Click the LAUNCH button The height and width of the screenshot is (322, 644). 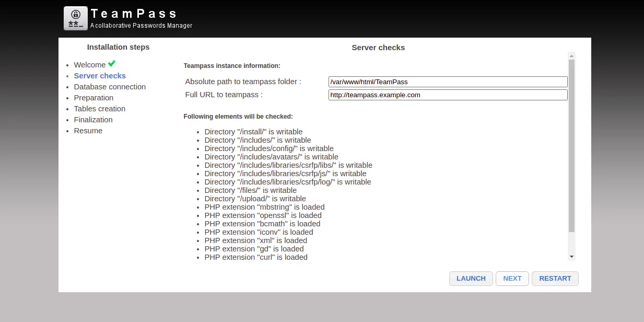471,279
